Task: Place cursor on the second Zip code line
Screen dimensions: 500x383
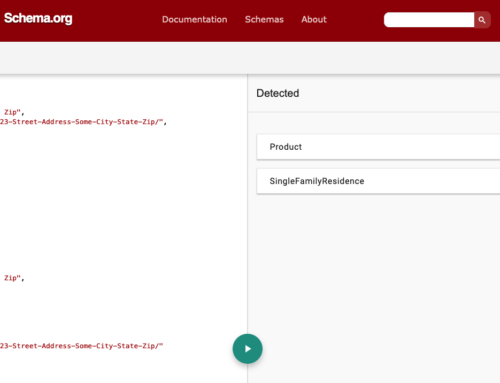Action: click(x=14, y=278)
